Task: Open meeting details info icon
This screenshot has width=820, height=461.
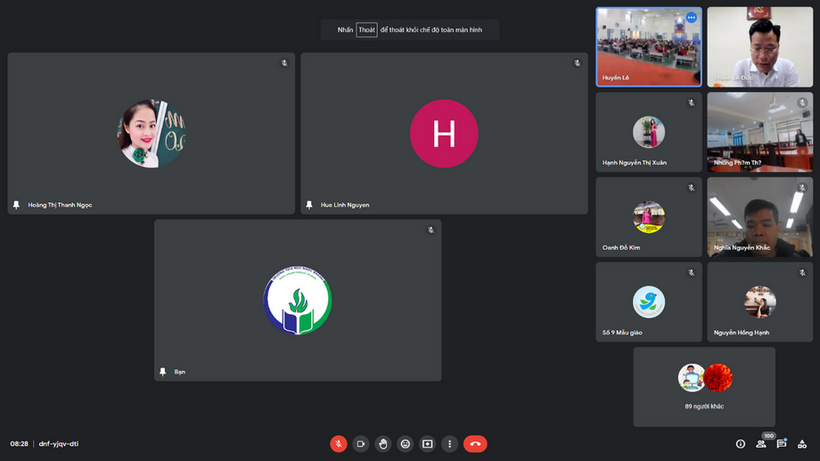Action: (x=740, y=444)
